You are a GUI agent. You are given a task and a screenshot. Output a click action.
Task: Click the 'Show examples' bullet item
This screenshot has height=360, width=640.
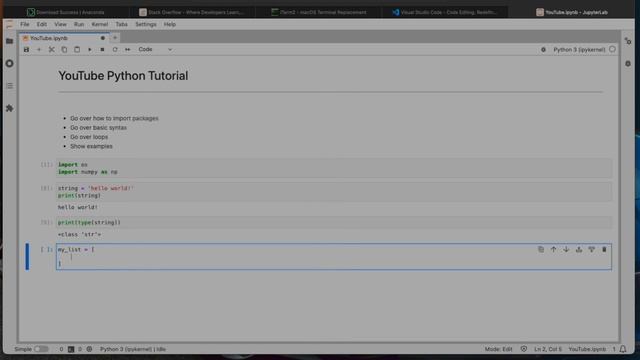point(91,146)
